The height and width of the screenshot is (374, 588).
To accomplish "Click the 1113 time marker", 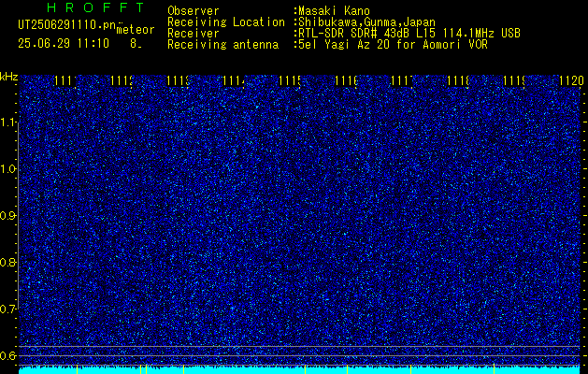I will [x=178, y=80].
